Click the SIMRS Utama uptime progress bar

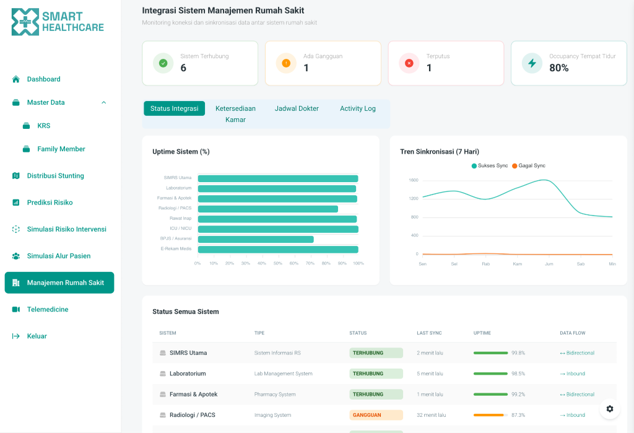(490, 353)
